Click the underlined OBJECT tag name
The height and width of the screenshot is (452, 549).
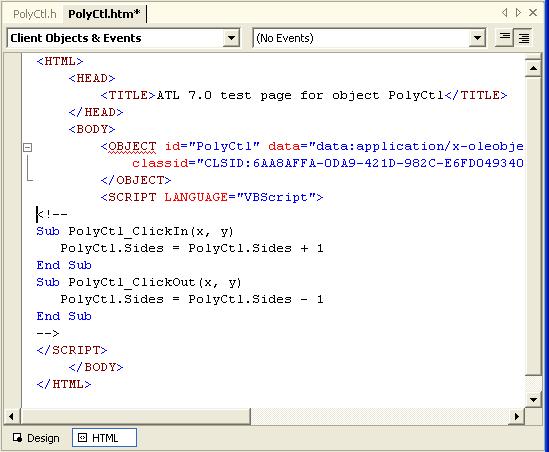132,146
